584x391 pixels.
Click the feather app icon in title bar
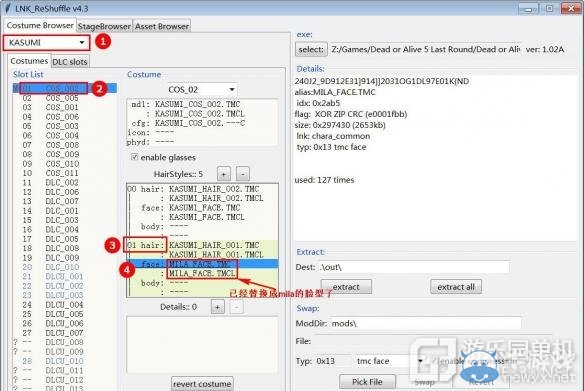pos(7,7)
